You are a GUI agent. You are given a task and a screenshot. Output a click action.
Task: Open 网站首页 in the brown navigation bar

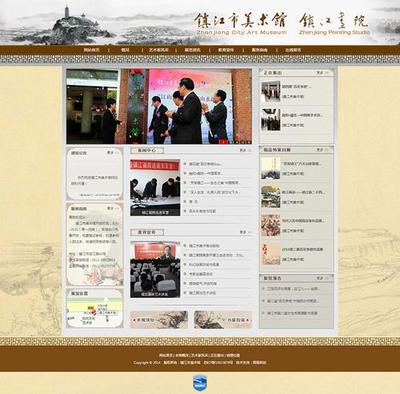[91, 50]
